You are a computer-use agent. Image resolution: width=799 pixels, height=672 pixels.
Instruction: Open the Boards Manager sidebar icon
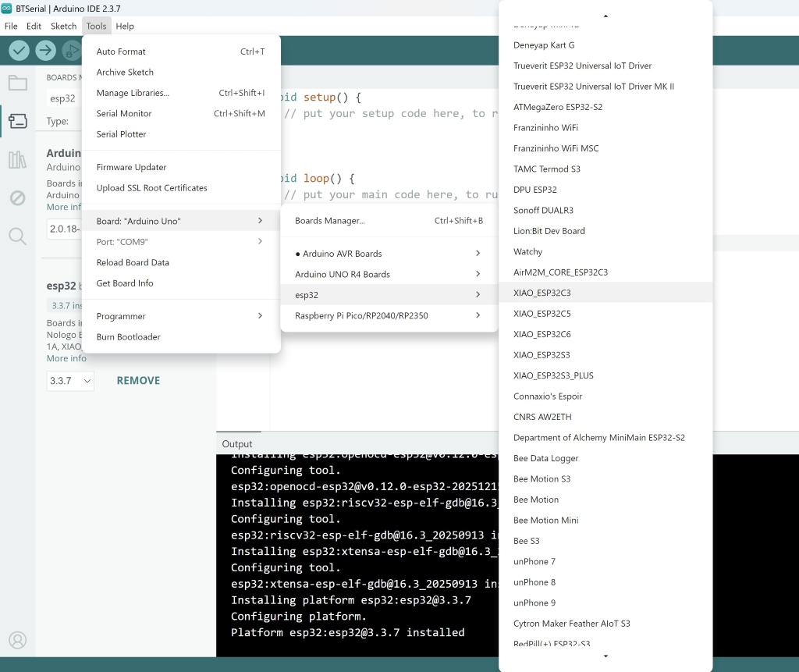pyautogui.click(x=17, y=121)
